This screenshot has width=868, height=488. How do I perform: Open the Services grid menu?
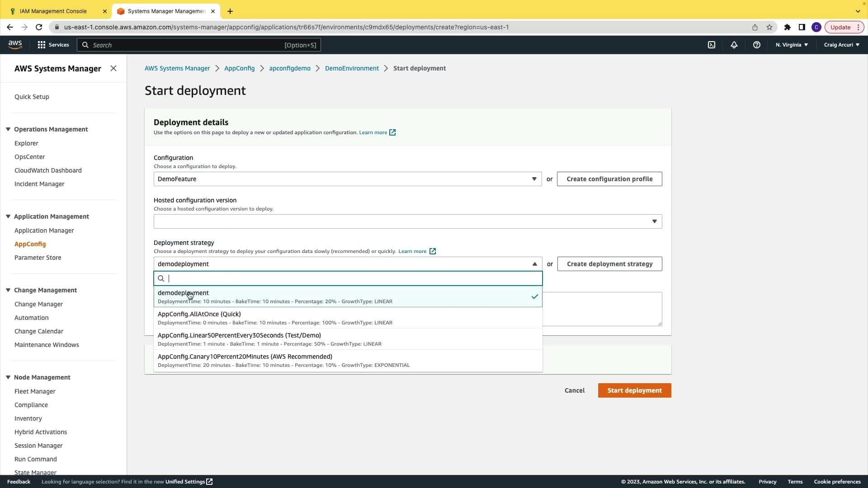tap(53, 45)
